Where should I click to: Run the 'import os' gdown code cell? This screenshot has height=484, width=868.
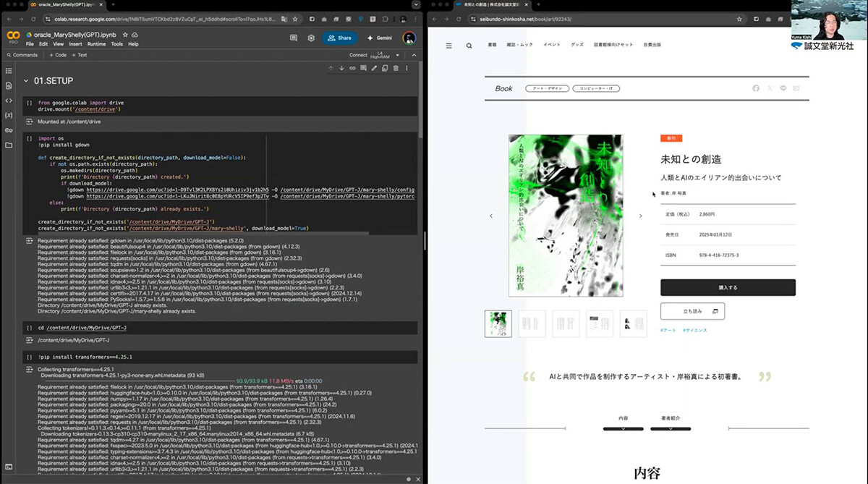(30, 138)
